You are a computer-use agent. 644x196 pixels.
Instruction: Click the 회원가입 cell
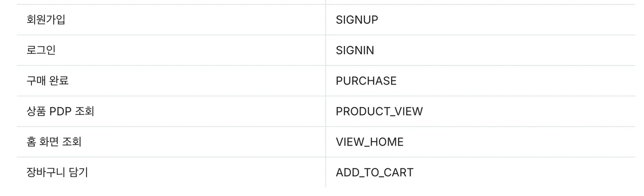click(45, 20)
